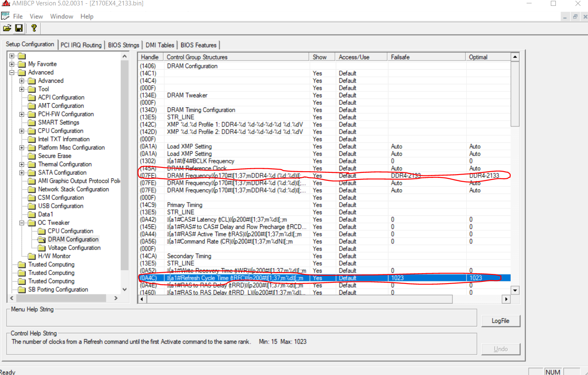Click the settings list scroll-down arrow
Image resolution: width=588 pixels, height=375 pixels.
point(515,291)
